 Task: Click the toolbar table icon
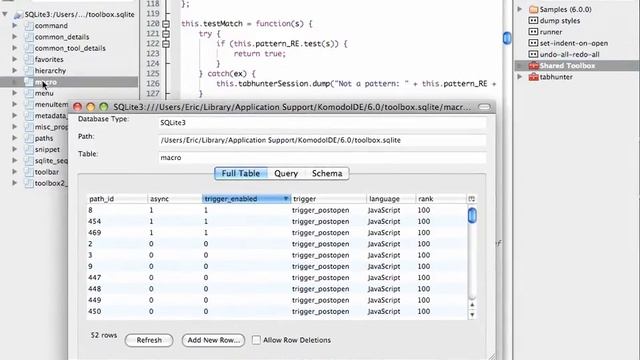[29, 172]
